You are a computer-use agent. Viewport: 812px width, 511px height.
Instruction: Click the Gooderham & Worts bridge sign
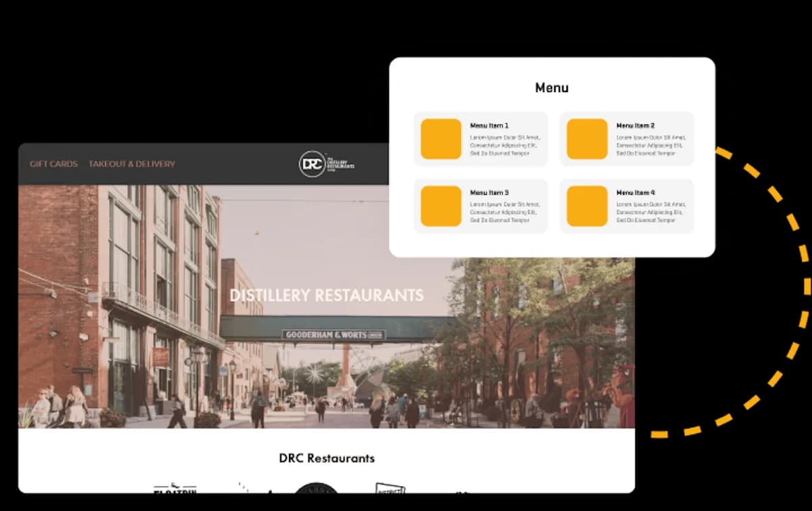[x=334, y=334]
